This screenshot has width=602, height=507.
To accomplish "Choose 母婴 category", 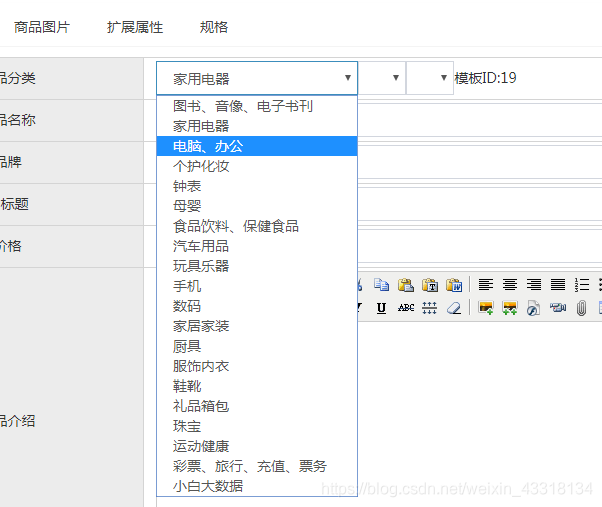I will coord(257,206).
